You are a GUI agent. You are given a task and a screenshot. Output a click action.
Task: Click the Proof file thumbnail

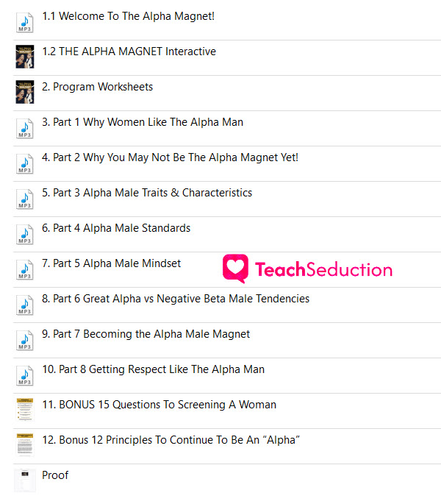25,480
